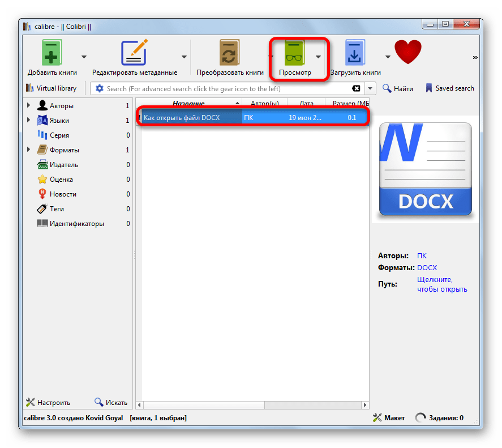This screenshot has width=502, height=448.
Task: Show more toolbar items chevron
Action: [475, 57]
